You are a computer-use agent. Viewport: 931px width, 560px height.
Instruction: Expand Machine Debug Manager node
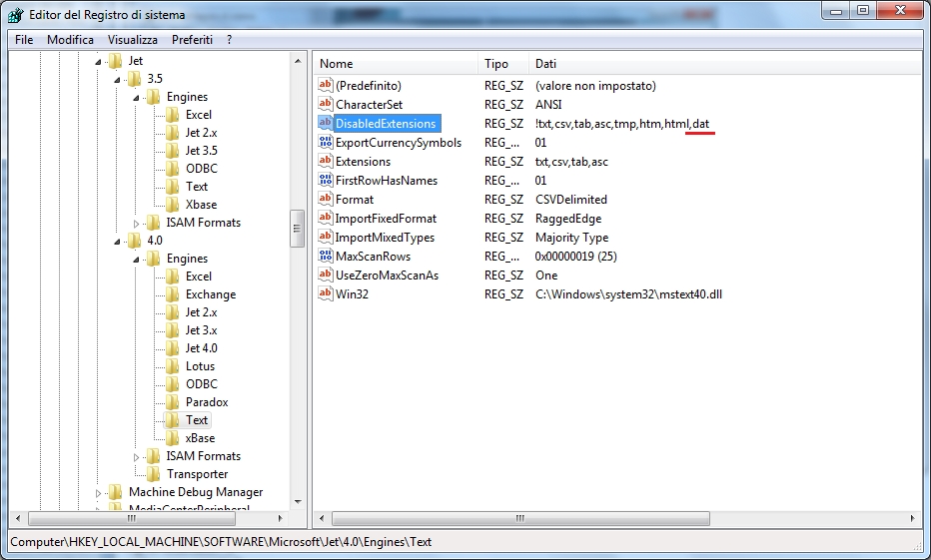[98, 492]
